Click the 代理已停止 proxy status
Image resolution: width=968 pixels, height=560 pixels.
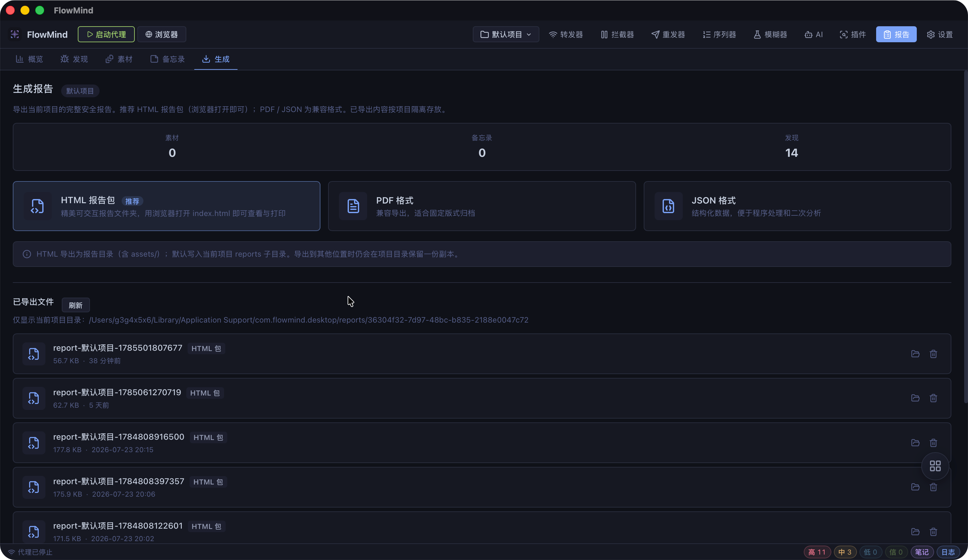point(30,552)
